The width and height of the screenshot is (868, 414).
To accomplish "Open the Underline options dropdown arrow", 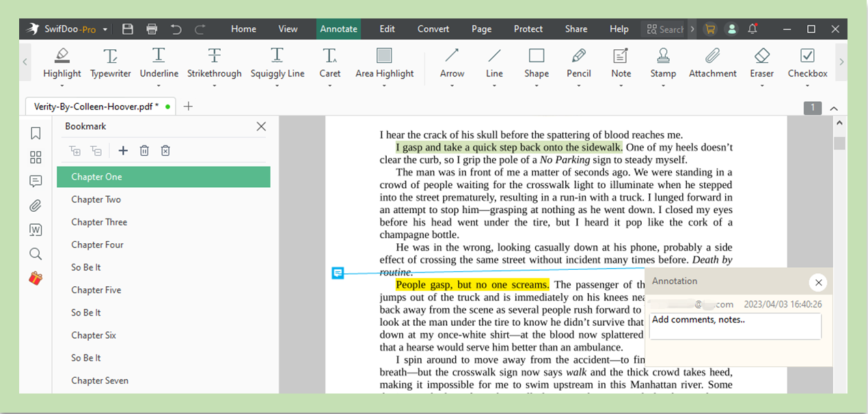I will pyautogui.click(x=159, y=85).
